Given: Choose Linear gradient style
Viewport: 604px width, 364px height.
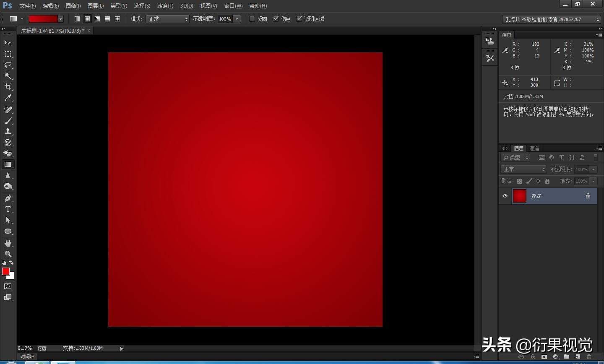Looking at the screenshot, I should tap(77, 19).
